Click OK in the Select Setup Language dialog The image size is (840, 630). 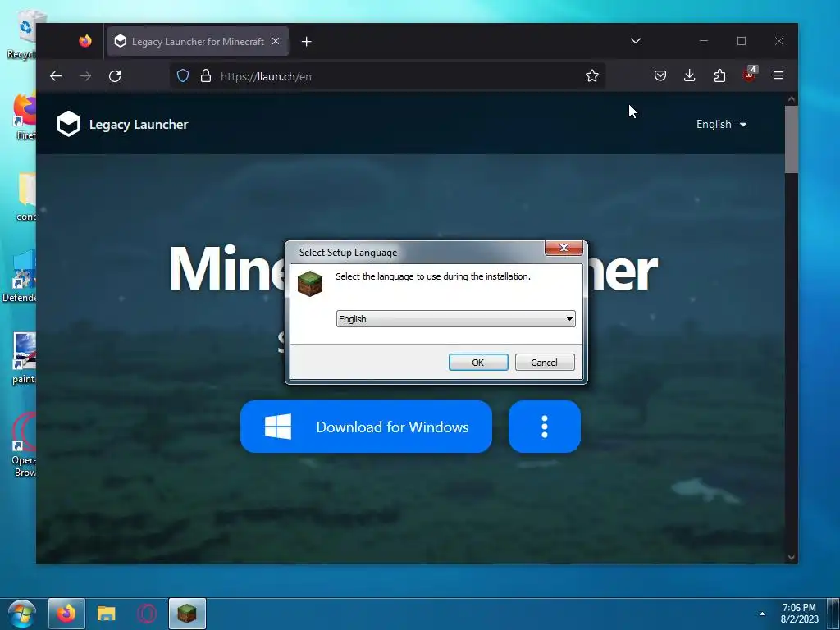tap(478, 363)
